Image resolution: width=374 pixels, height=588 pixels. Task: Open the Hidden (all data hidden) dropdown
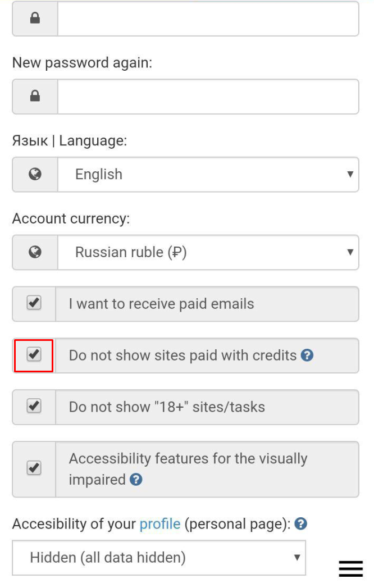click(x=159, y=558)
